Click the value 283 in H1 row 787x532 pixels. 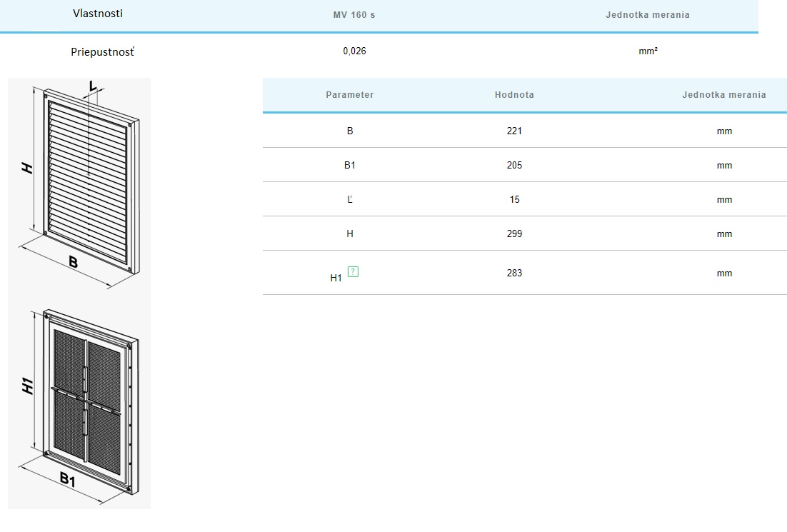(x=513, y=273)
